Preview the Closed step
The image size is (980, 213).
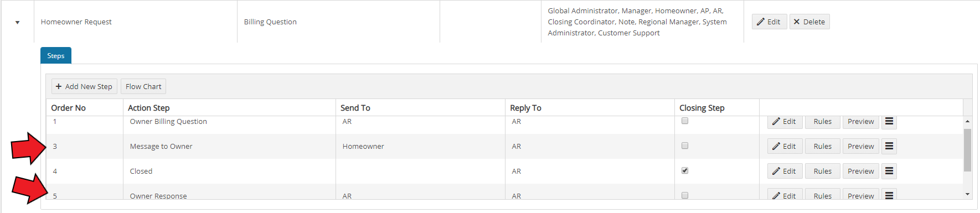pos(860,171)
